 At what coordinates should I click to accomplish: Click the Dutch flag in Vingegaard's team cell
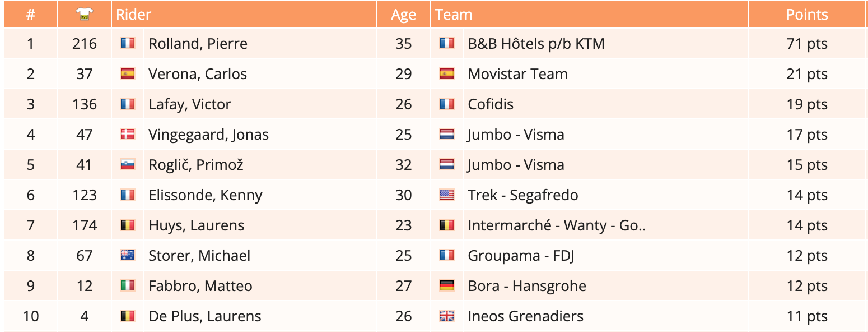click(447, 135)
